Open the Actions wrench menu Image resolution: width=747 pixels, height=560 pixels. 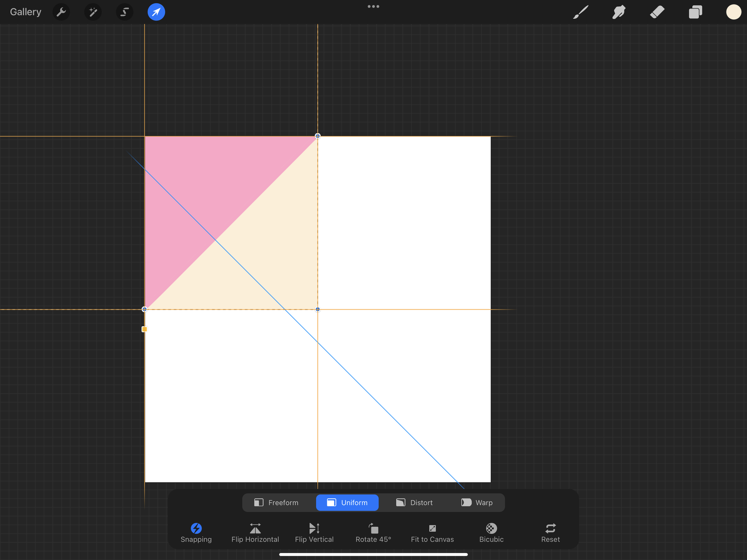click(61, 11)
